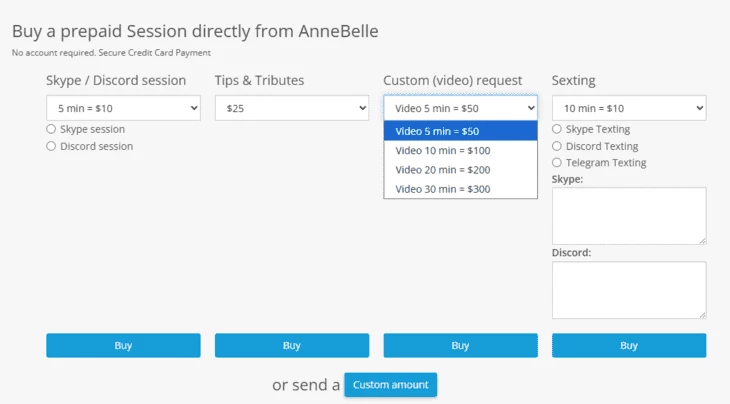The image size is (730, 404).
Task: Select the Skype session radio button
Action: 51,129
